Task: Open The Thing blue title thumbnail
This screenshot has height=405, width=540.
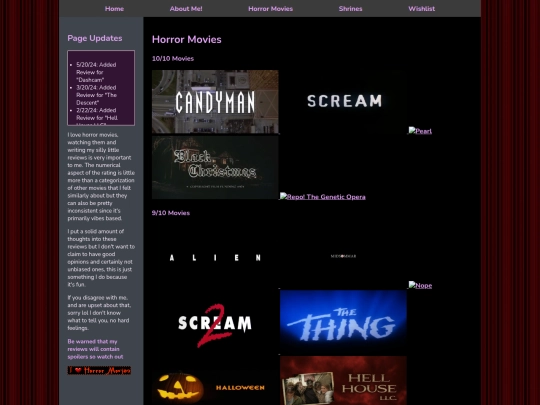Action: tap(343, 322)
